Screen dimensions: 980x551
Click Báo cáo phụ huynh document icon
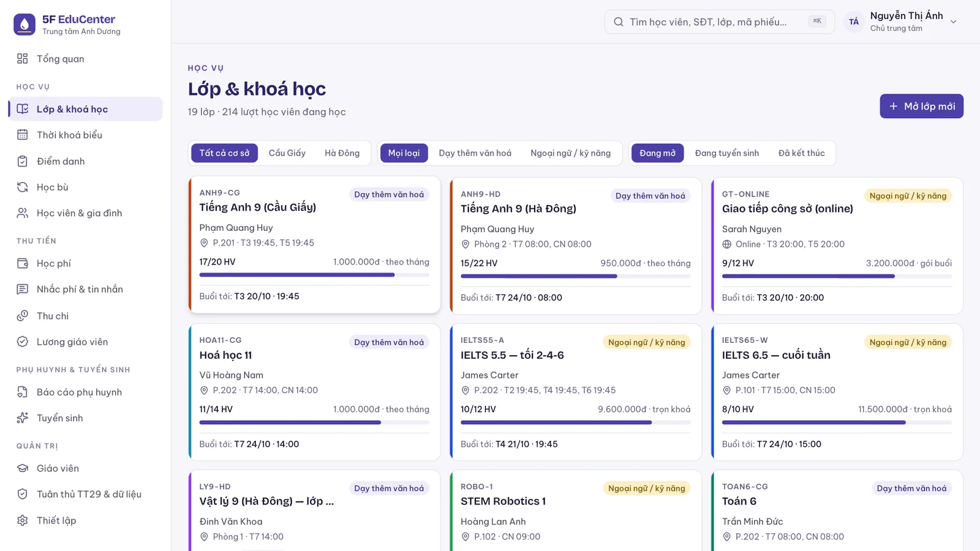tap(23, 392)
